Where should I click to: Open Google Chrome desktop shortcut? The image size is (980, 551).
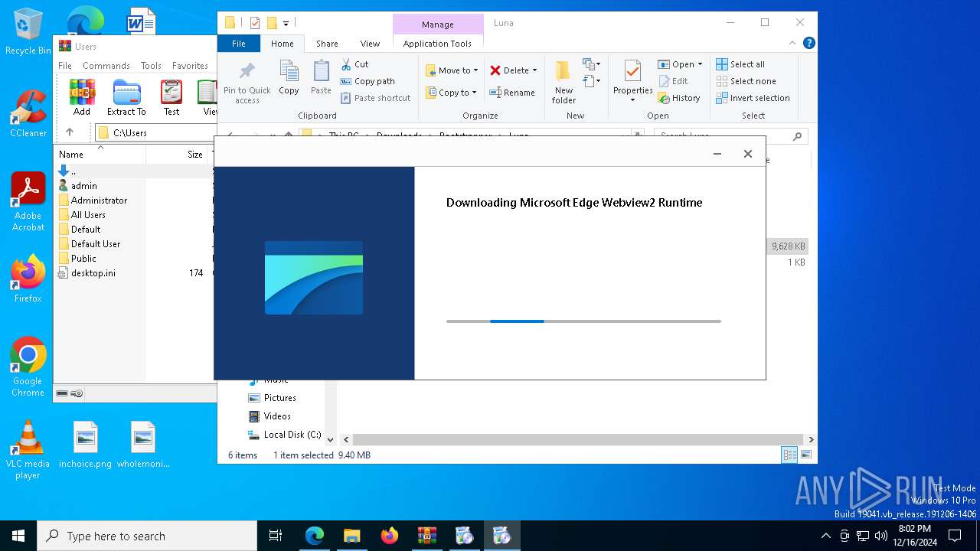pos(28,367)
